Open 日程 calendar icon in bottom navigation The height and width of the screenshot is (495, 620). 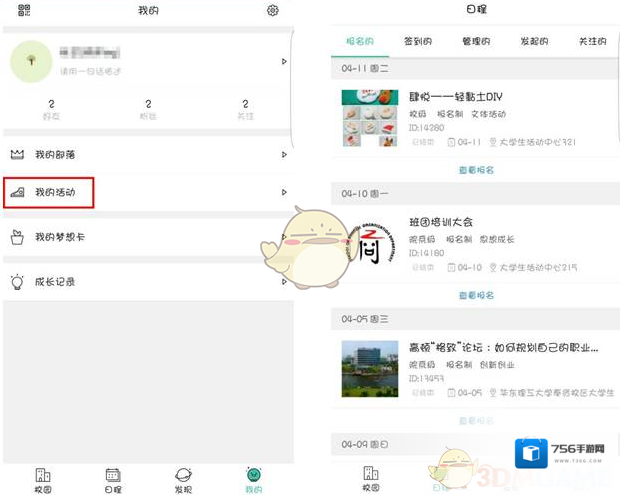pos(113,478)
